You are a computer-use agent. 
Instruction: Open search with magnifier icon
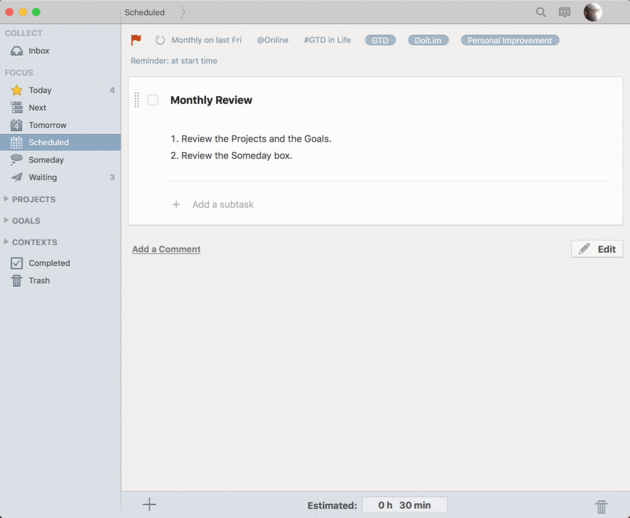[x=541, y=12]
